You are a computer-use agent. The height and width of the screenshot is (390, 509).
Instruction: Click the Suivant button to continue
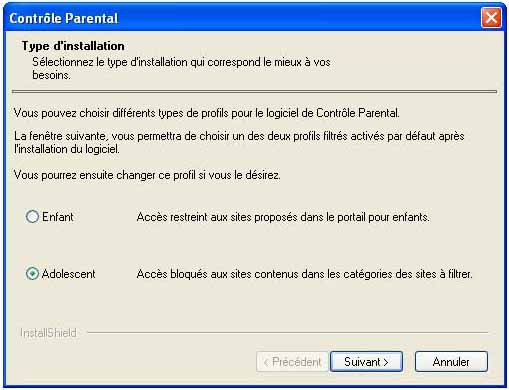click(x=366, y=362)
